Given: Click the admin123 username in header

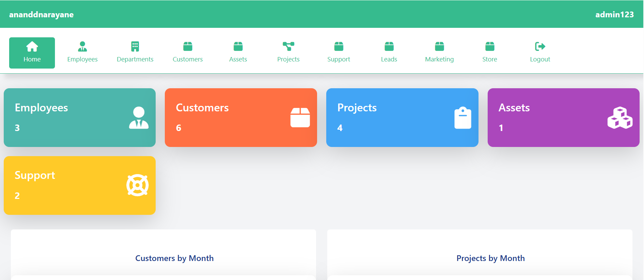Looking at the screenshot, I should (614, 15).
